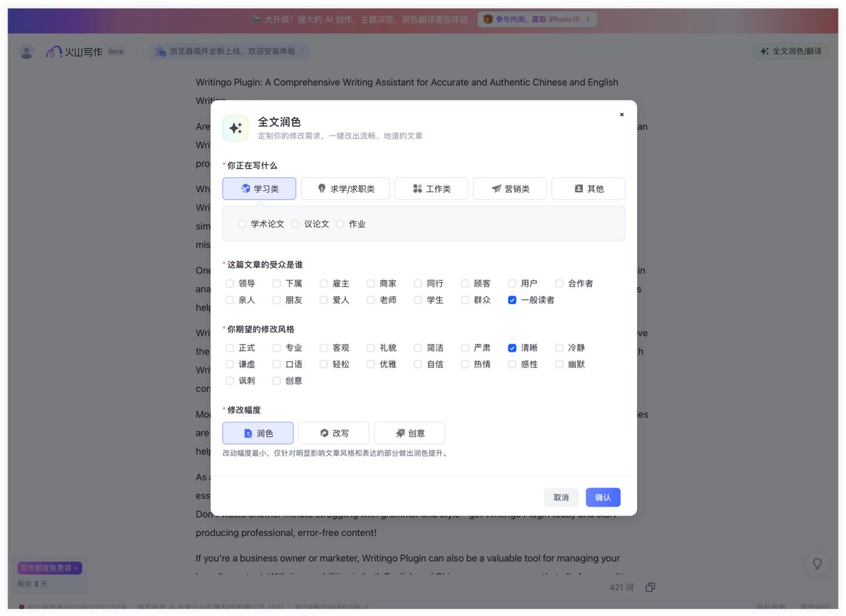Enable the 顾客 audience checkbox
The image size is (846, 616).
[465, 284]
